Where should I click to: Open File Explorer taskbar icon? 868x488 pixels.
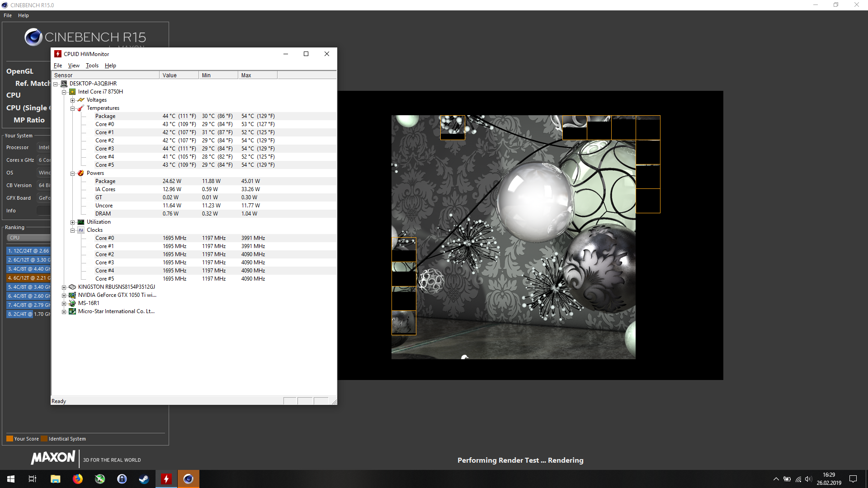(x=56, y=479)
